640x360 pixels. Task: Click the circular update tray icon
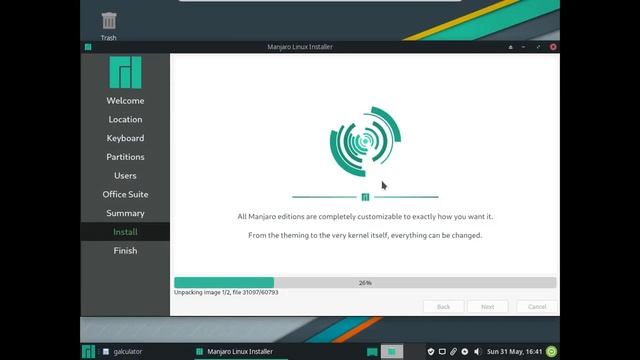(x=465, y=351)
